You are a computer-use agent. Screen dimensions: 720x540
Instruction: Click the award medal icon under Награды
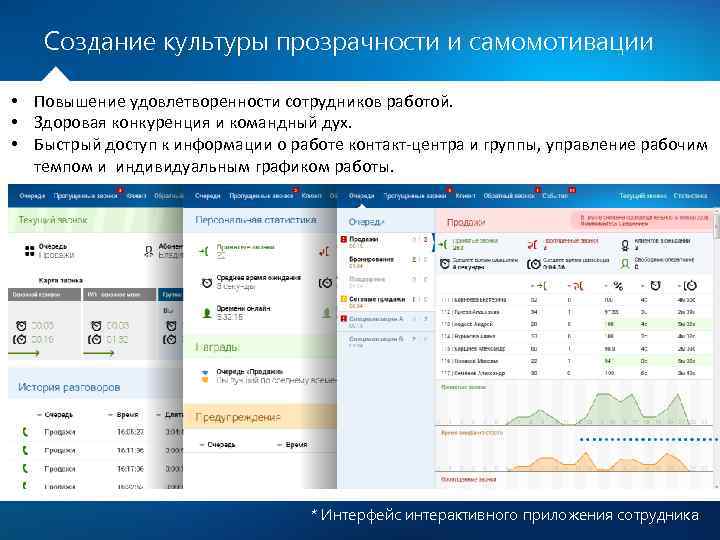coord(205,376)
